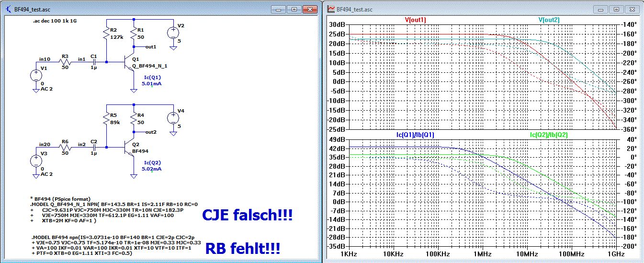Select capacitor C1 symbol
The width and height of the screenshot is (644, 263).
pyautogui.click(x=94, y=62)
